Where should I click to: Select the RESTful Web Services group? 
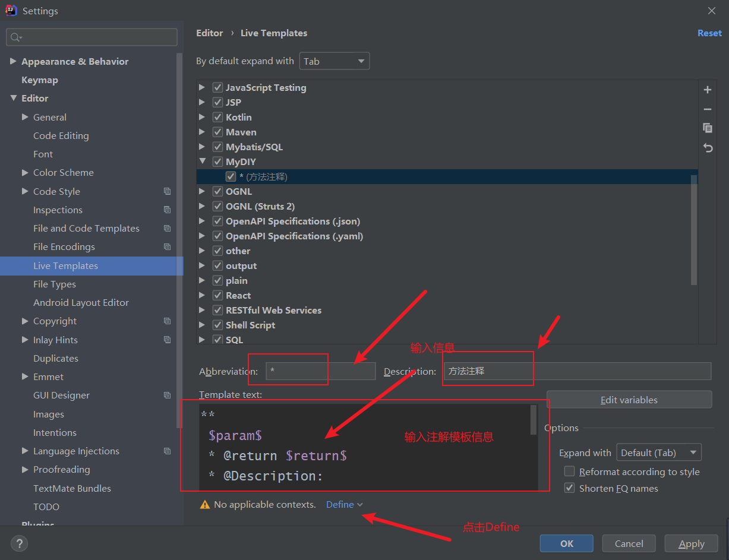pyautogui.click(x=273, y=310)
